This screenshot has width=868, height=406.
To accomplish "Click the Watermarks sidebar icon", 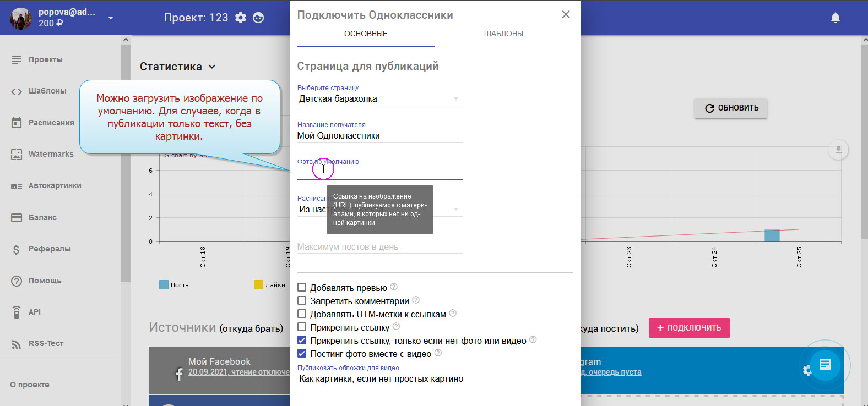I will [17, 155].
